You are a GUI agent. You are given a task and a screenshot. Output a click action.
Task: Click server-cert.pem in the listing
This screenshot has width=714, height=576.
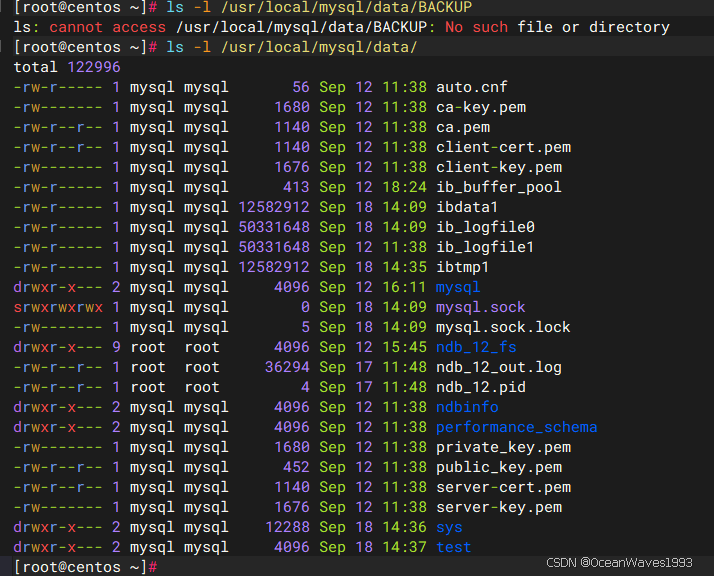click(503, 487)
